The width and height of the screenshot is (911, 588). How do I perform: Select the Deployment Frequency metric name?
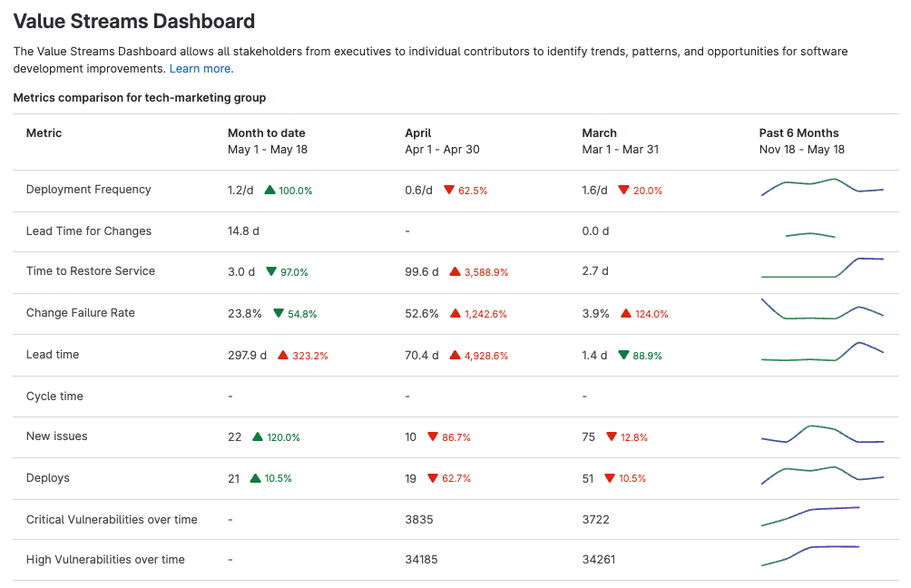click(x=88, y=190)
